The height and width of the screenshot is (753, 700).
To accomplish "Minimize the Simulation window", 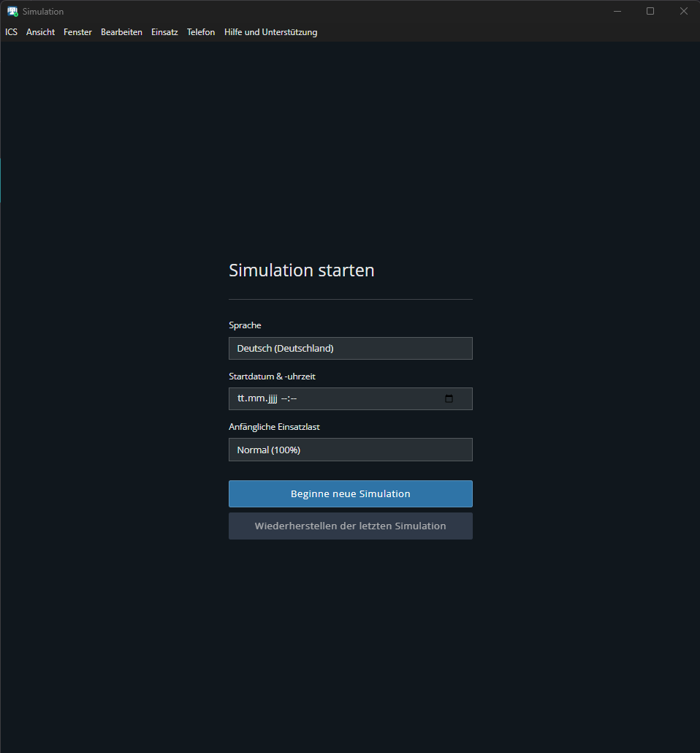I will [x=617, y=12].
